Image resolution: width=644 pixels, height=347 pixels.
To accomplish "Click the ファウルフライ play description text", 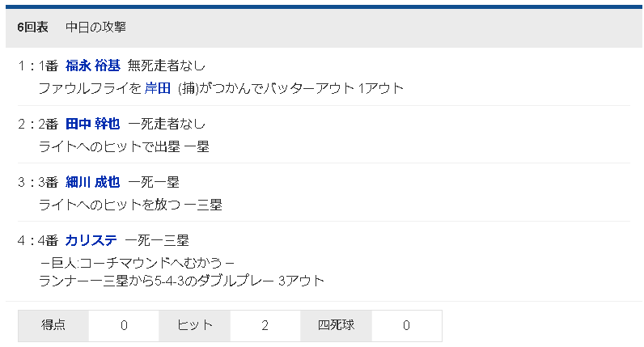I will click(x=89, y=87).
